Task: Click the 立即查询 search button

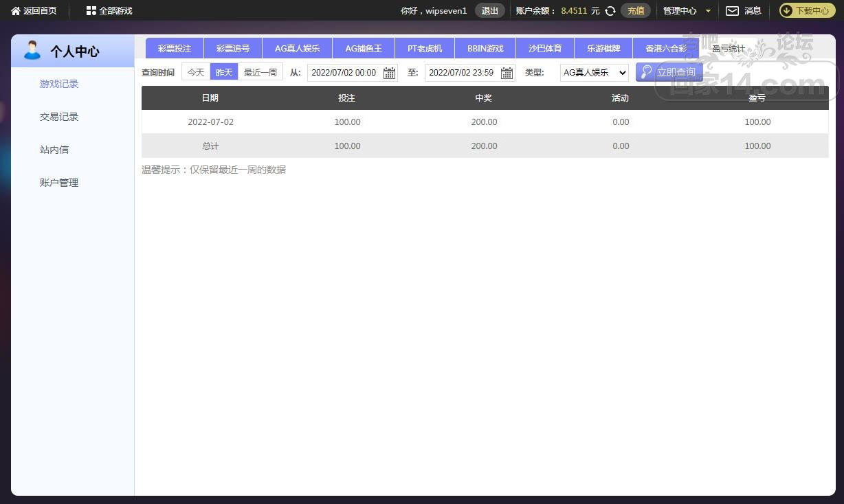Action: pos(669,72)
